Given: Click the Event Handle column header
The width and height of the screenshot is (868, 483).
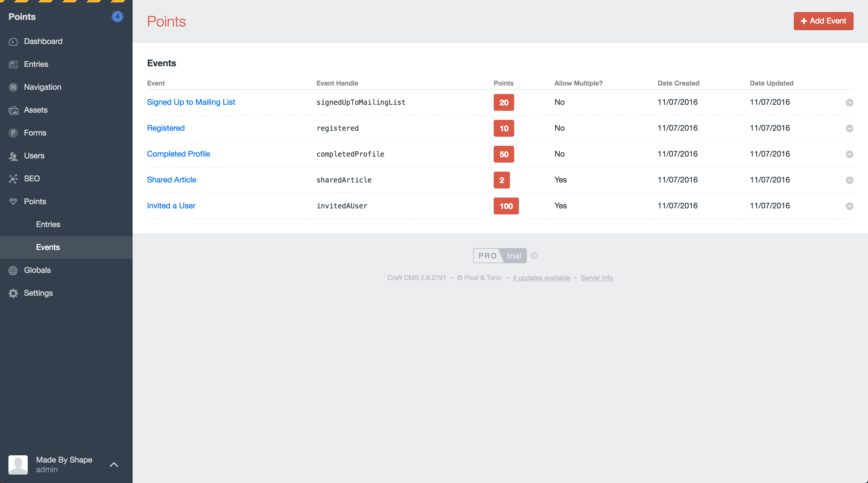Looking at the screenshot, I should (337, 83).
